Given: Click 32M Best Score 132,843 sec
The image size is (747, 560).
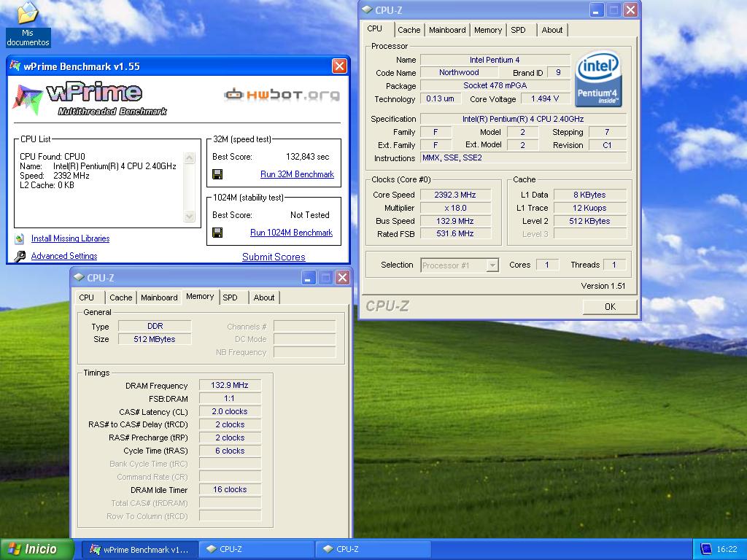Looking at the screenshot, I should [x=307, y=157].
